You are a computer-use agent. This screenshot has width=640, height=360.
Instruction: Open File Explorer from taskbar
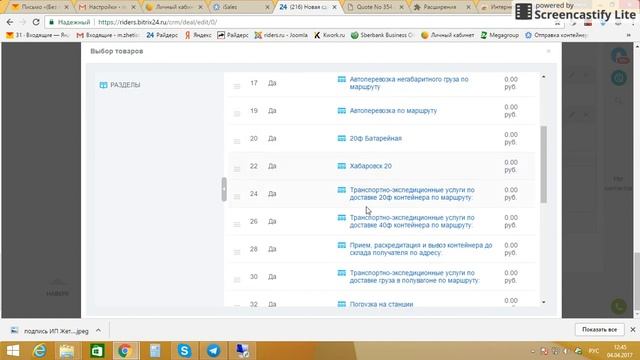[x=67, y=351]
